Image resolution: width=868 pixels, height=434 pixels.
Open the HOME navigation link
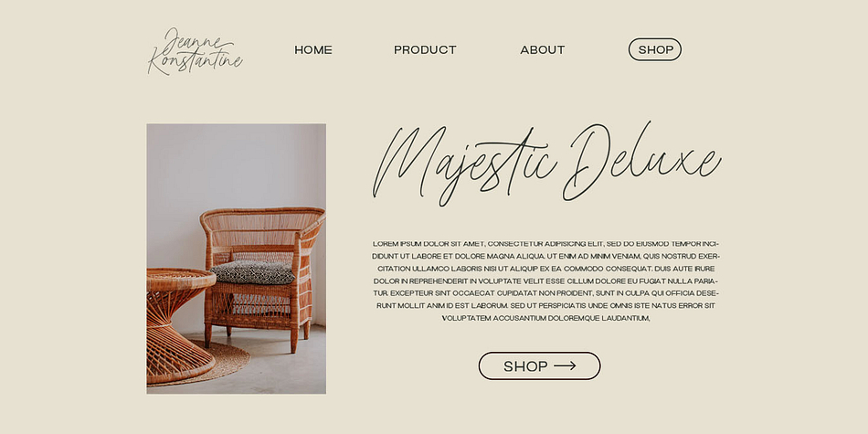pyautogui.click(x=313, y=50)
